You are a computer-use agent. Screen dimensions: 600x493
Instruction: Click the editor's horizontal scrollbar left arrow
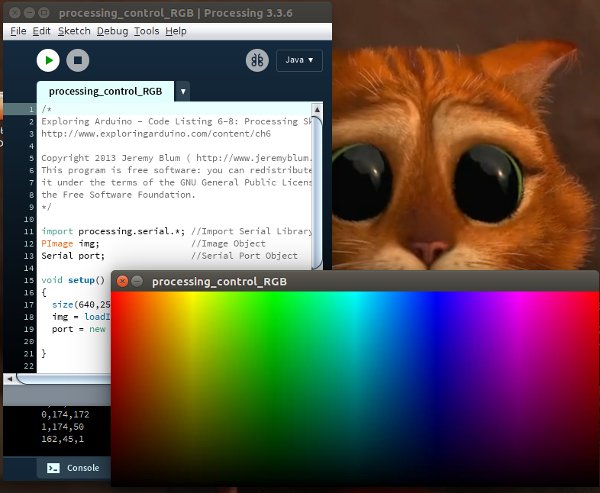10,379
